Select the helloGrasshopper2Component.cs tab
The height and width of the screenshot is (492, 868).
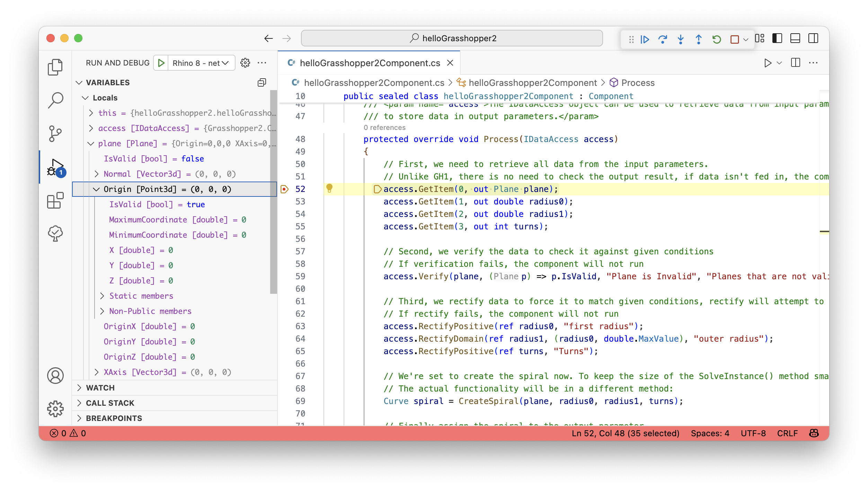pos(369,63)
